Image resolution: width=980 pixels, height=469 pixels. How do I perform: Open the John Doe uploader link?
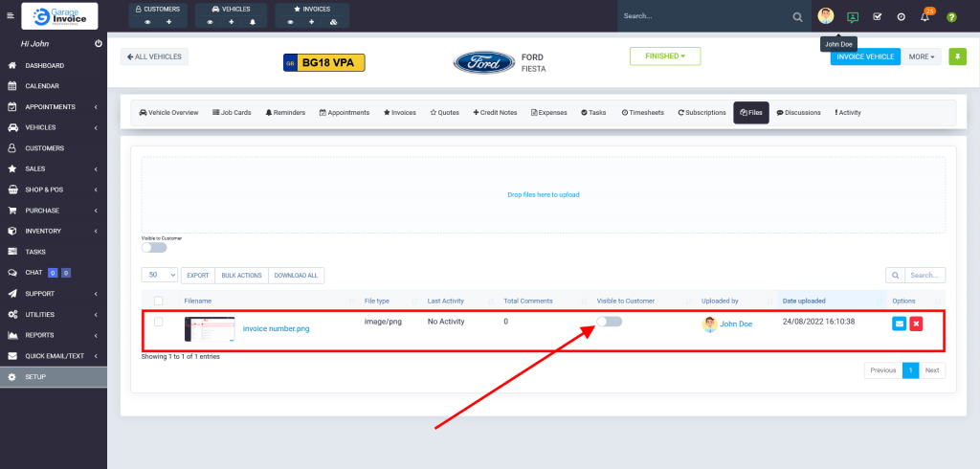click(x=736, y=324)
